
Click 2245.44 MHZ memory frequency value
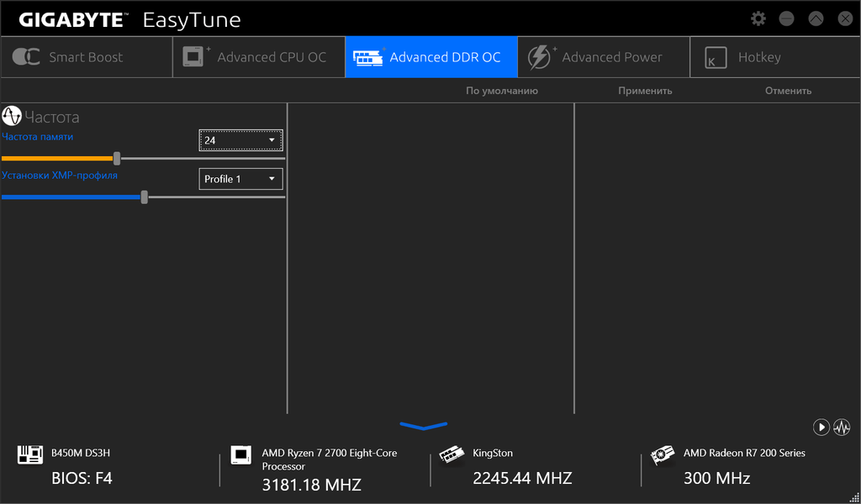click(x=522, y=478)
